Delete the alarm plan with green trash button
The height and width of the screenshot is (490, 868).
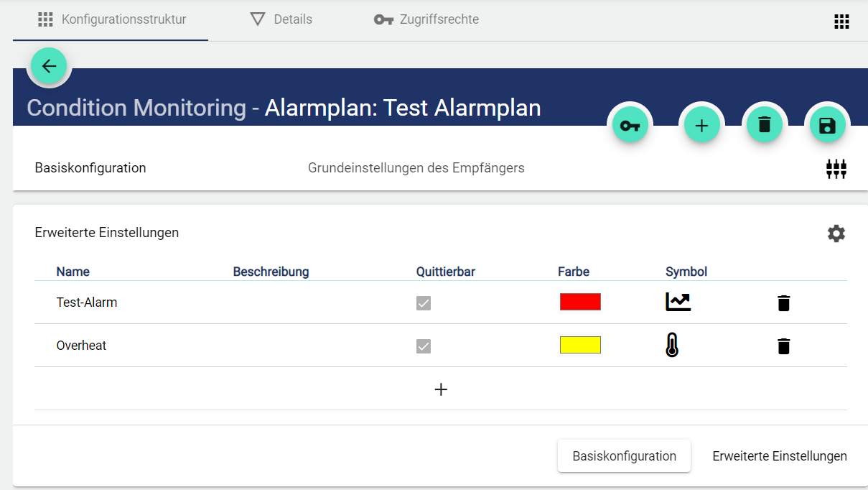coord(764,126)
